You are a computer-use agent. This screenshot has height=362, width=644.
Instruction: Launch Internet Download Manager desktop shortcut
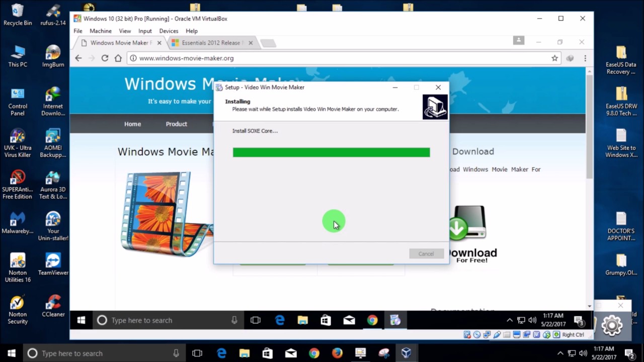53,102
